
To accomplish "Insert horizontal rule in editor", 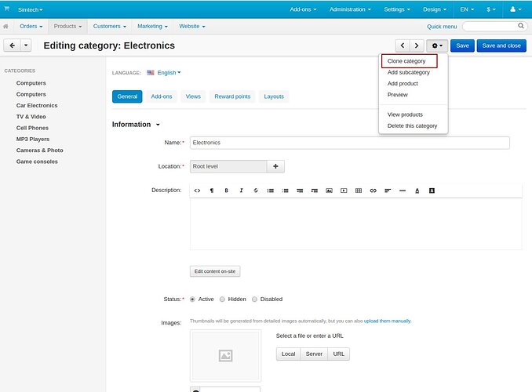I will [403, 191].
